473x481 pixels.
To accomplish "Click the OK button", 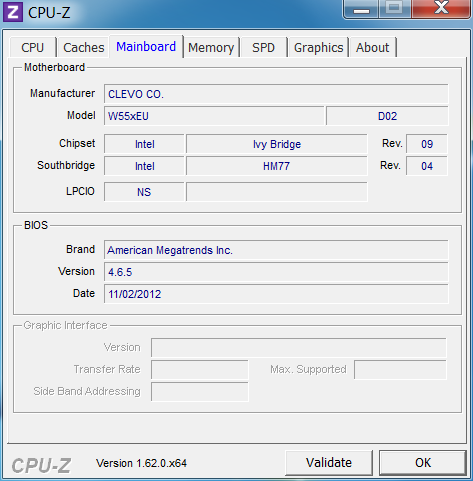I will (x=423, y=463).
